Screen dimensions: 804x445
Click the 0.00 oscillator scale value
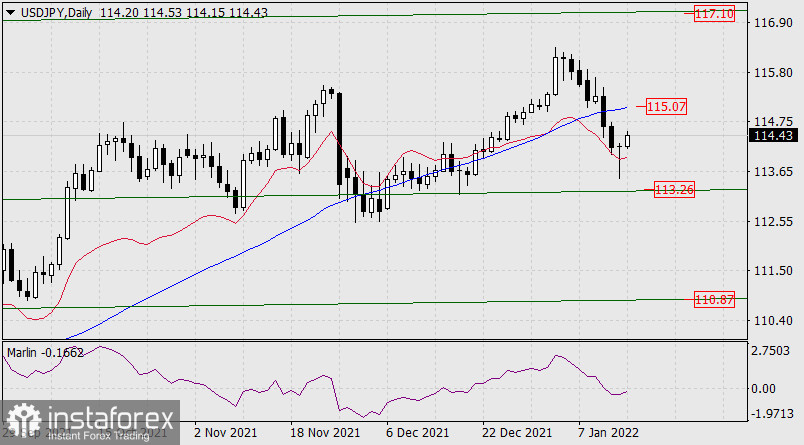point(763,389)
